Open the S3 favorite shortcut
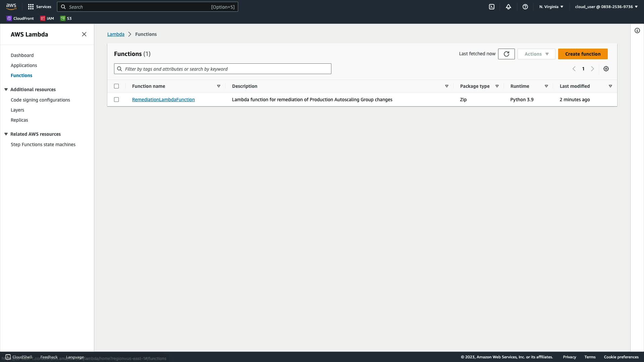Image resolution: width=644 pixels, height=362 pixels. point(66,18)
